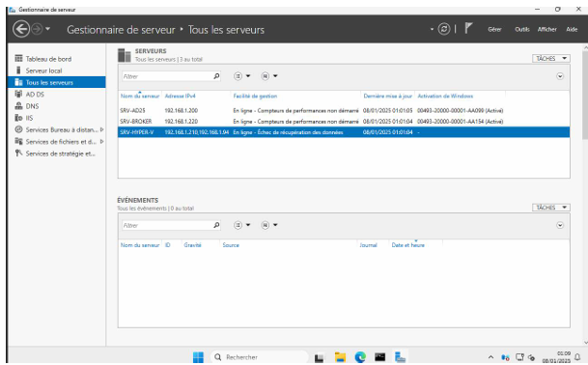Open the Outils menu

click(x=522, y=29)
